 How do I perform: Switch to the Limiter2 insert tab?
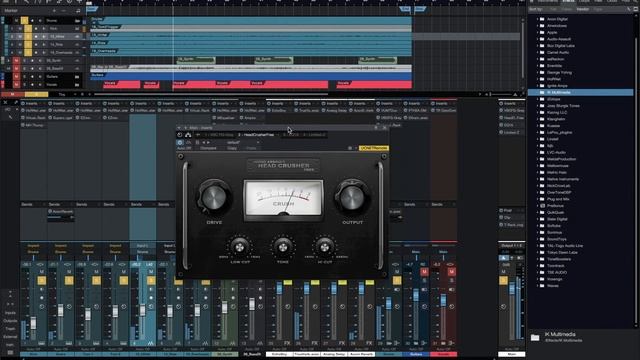(x=315, y=135)
